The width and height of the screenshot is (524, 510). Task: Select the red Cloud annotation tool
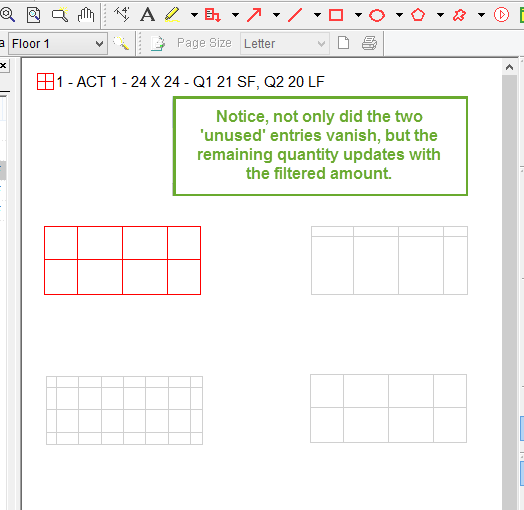click(459, 15)
